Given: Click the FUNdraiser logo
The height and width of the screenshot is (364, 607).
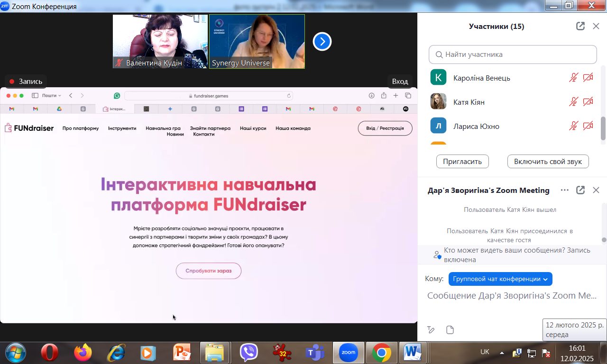Looking at the screenshot, I should pyautogui.click(x=29, y=128).
